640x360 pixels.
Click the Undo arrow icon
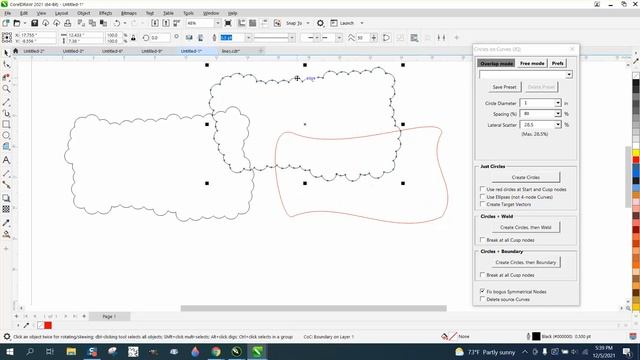(117, 23)
